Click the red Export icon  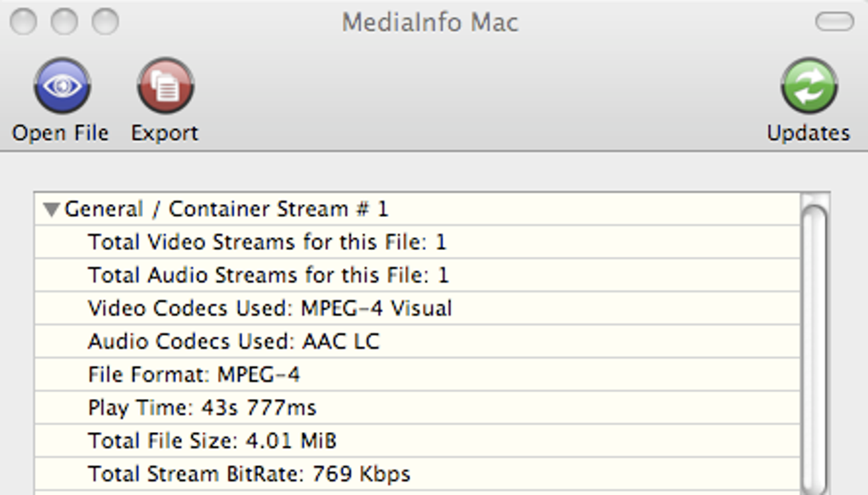[165, 86]
